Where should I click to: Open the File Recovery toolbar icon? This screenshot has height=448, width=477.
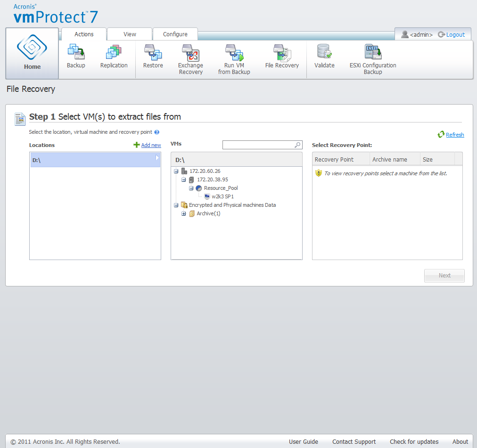[x=282, y=52]
